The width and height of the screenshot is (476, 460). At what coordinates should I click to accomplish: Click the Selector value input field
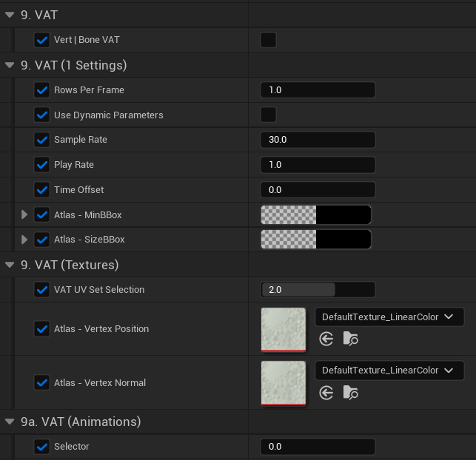pos(318,447)
